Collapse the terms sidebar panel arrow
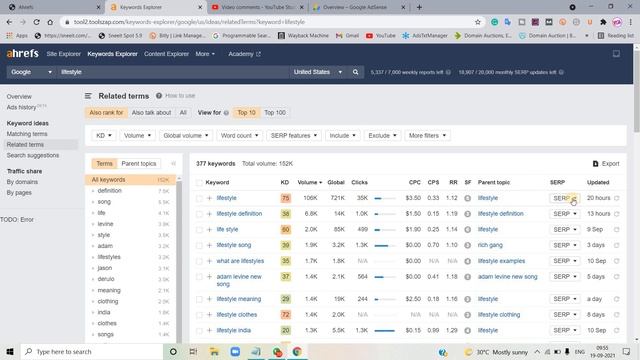 (173, 163)
